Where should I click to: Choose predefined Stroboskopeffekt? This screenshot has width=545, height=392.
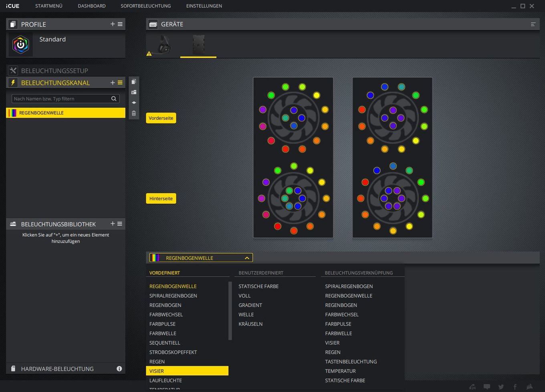pos(173,352)
